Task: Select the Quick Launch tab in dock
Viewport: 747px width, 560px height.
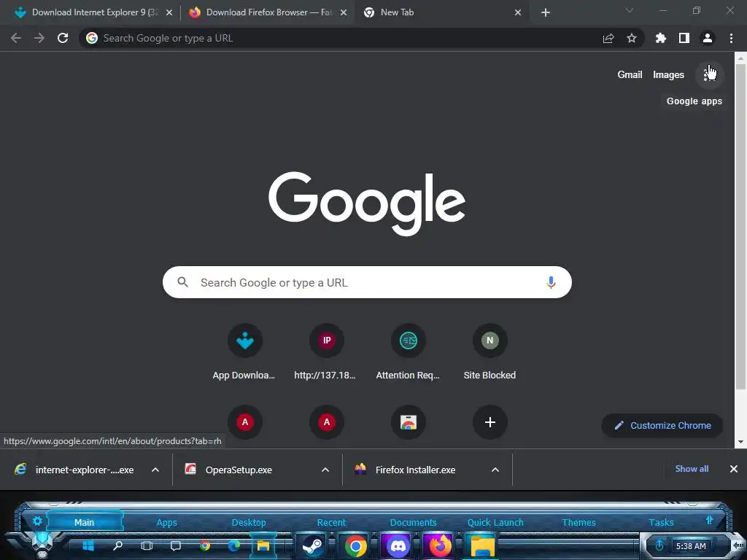Action: pyautogui.click(x=495, y=522)
